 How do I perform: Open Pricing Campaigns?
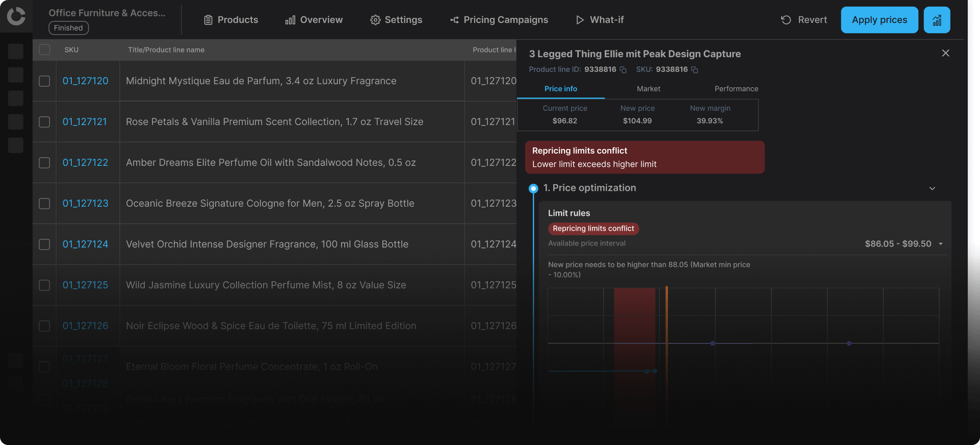[499, 20]
